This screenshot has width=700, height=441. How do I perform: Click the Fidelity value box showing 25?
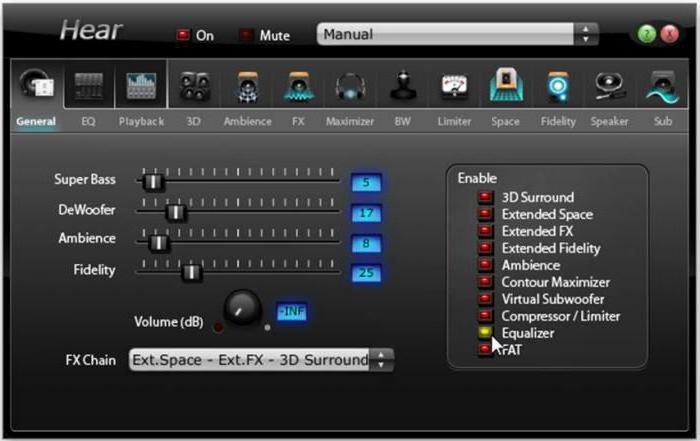(366, 272)
